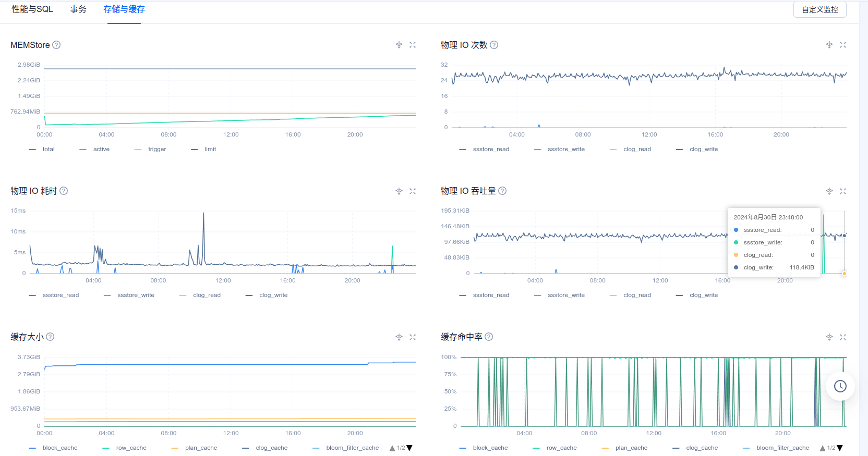
Task: Toggle ssstore_write in 物理 IO 吞吐量 legend
Action: click(x=559, y=295)
